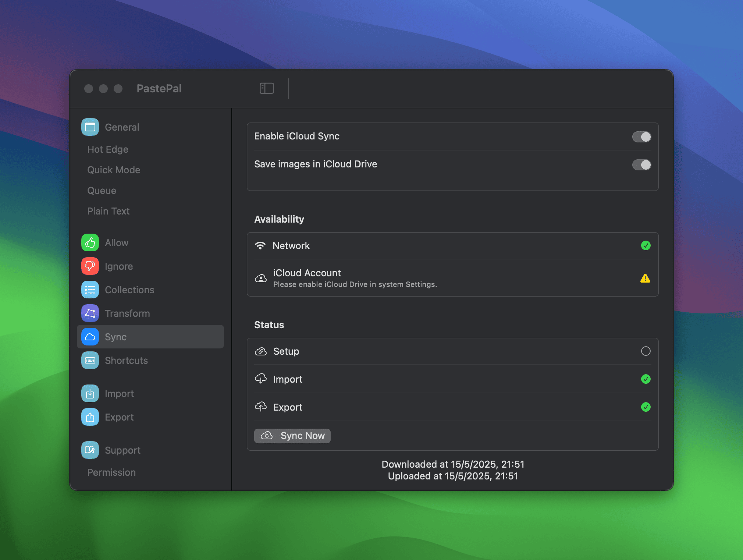Switch the Save images in iCloud Drive toggle

pos(641,165)
